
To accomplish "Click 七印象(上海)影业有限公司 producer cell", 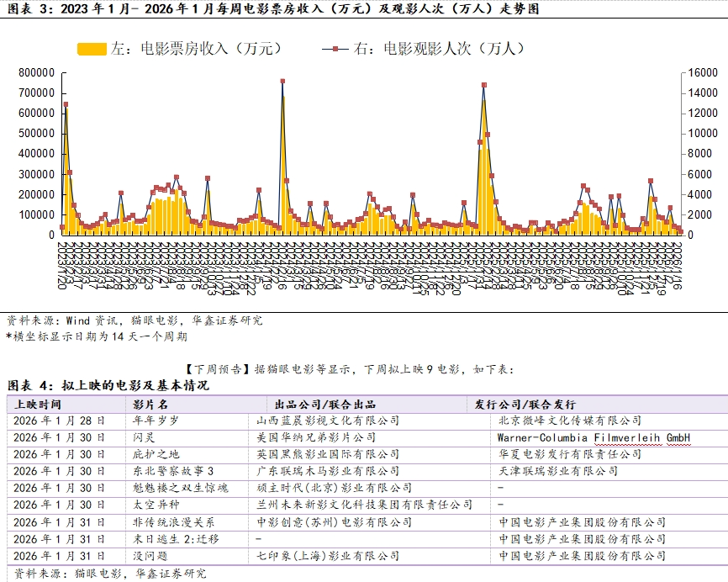I will coord(328,556).
